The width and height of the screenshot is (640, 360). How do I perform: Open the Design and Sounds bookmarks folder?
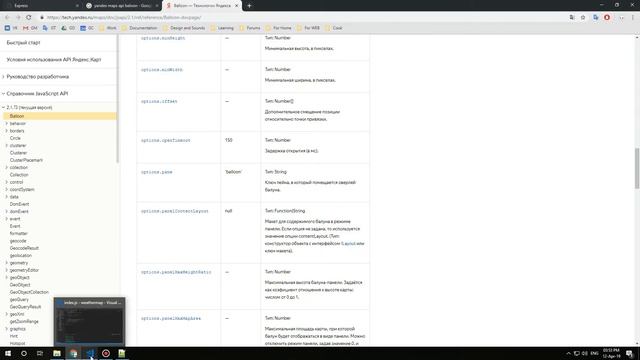point(184,28)
